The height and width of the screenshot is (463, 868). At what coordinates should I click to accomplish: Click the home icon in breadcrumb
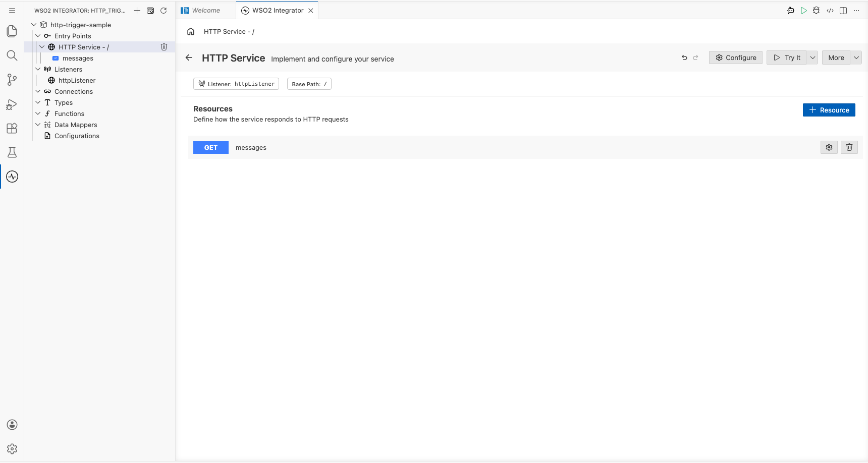191,31
